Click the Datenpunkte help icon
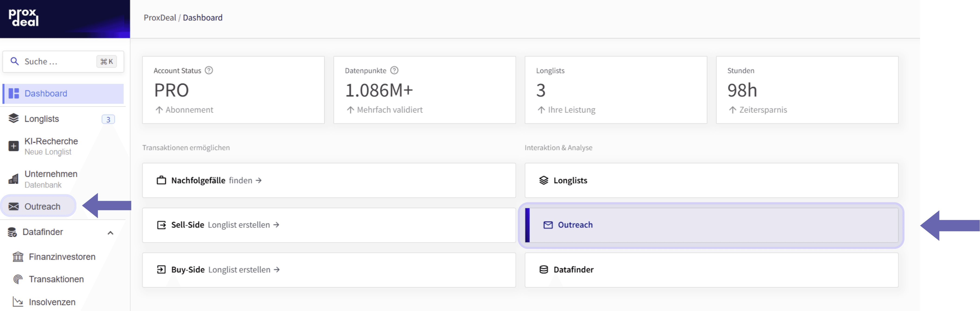Viewport: 980px width, 311px height. pyautogui.click(x=395, y=71)
